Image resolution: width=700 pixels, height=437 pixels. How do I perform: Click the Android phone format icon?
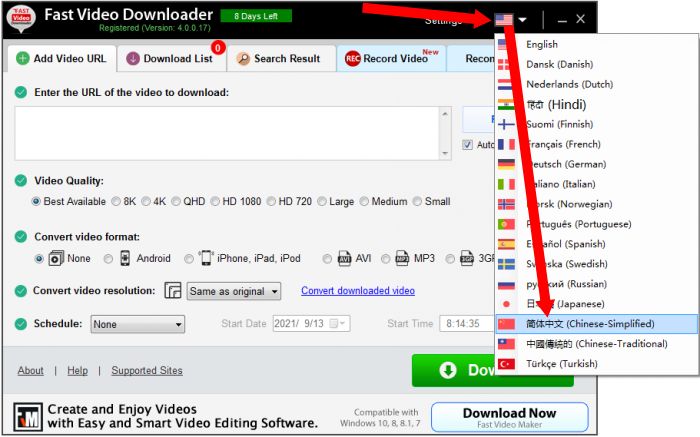pyautogui.click(x=125, y=258)
